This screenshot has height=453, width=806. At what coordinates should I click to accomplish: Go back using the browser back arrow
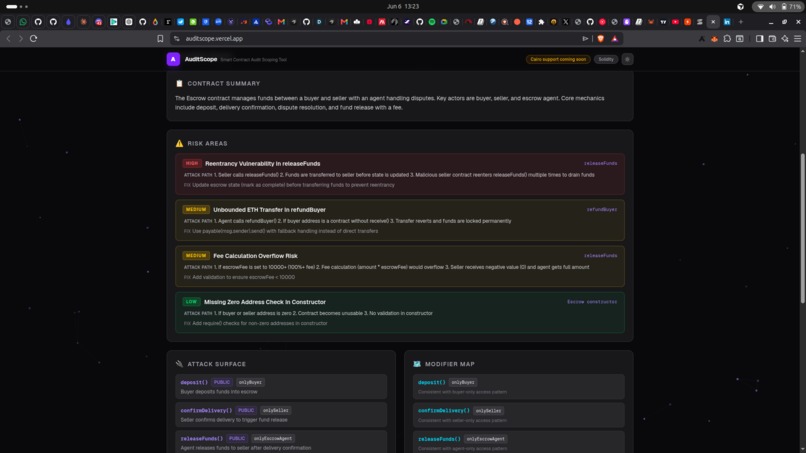tap(8, 39)
